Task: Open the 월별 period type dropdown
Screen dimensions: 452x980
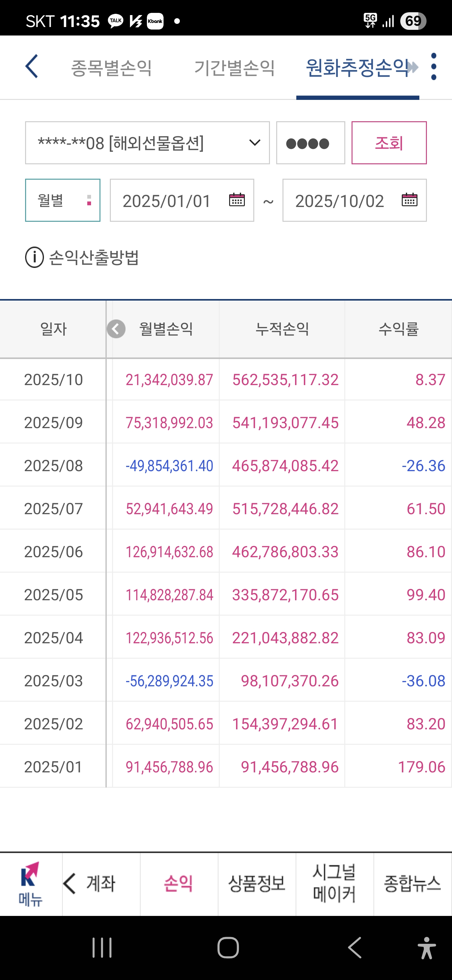Action: pos(63,200)
